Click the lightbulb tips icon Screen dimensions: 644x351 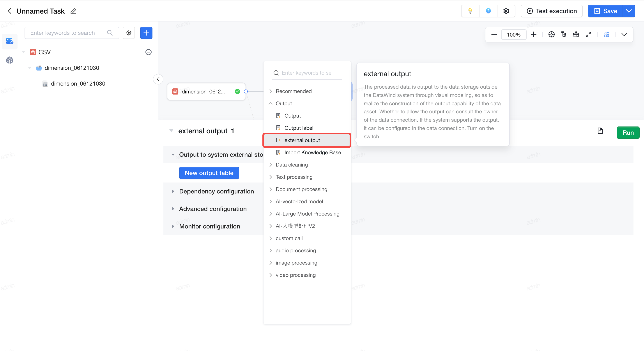(x=470, y=11)
